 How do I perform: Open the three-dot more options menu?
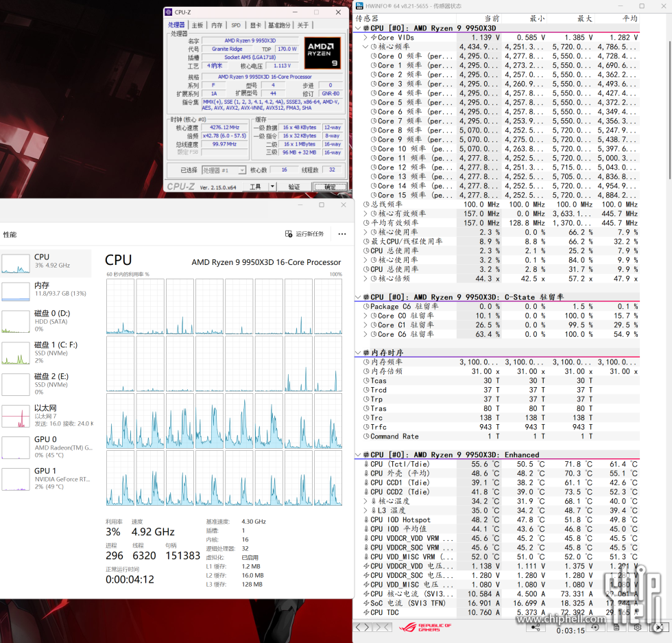point(342,234)
